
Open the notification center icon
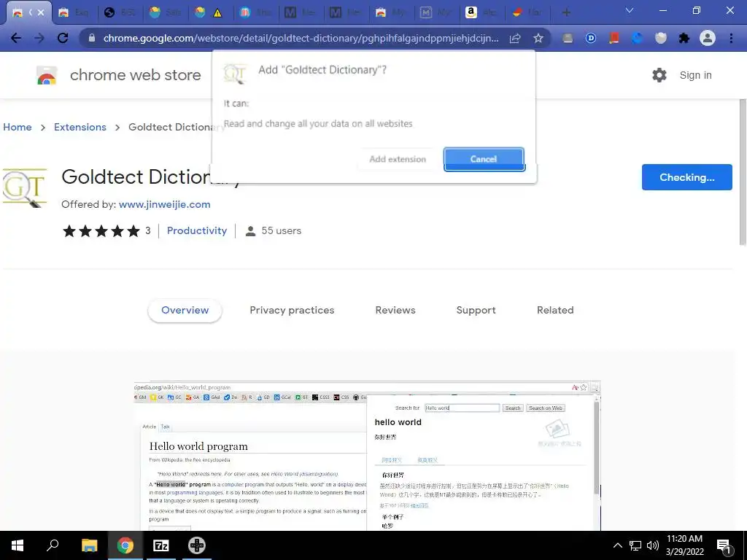click(724, 546)
